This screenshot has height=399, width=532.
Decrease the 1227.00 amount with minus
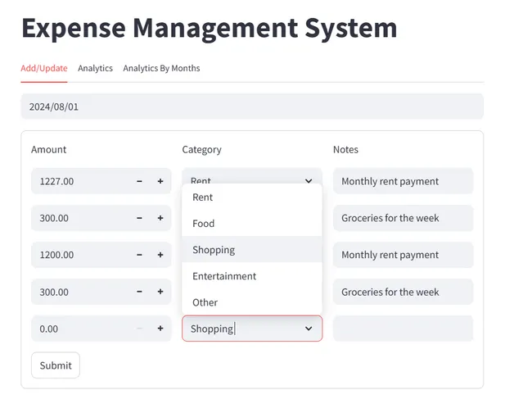tap(139, 181)
